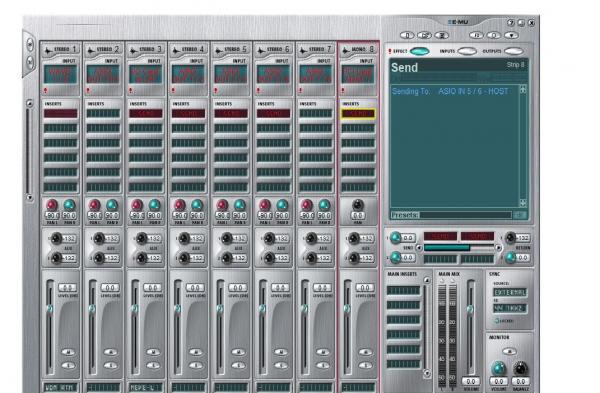Click Aux 2 send knob on Stereo 3
600x393 pixels.
[142, 258]
